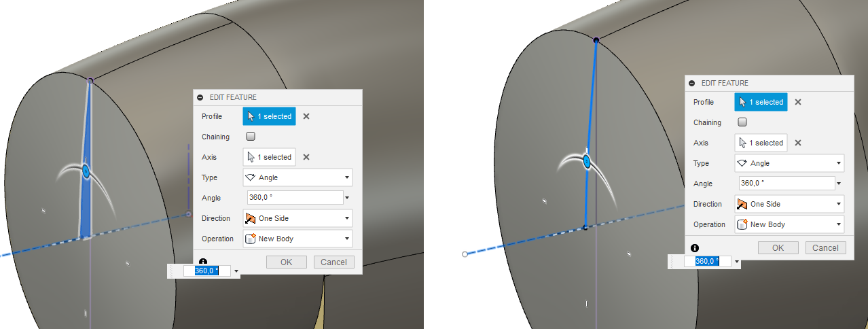Click floating 360,0° input in left viewport
The width and height of the screenshot is (868, 329).
coord(207,271)
